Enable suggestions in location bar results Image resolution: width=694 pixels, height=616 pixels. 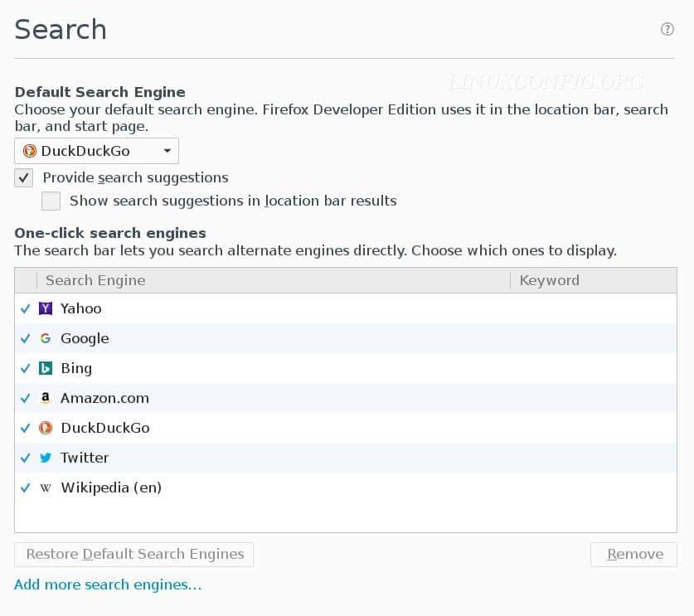51,201
